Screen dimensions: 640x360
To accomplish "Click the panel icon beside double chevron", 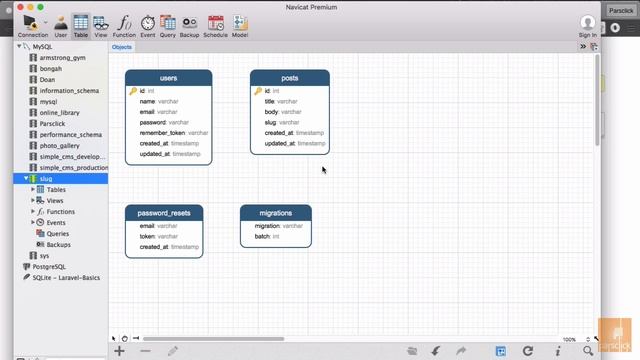I will (594, 47).
